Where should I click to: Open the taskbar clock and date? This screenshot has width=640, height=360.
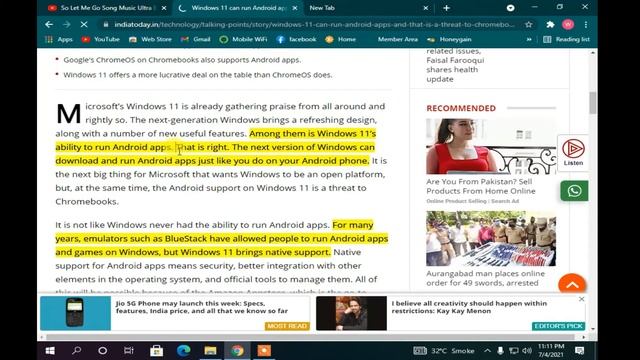click(x=551, y=351)
